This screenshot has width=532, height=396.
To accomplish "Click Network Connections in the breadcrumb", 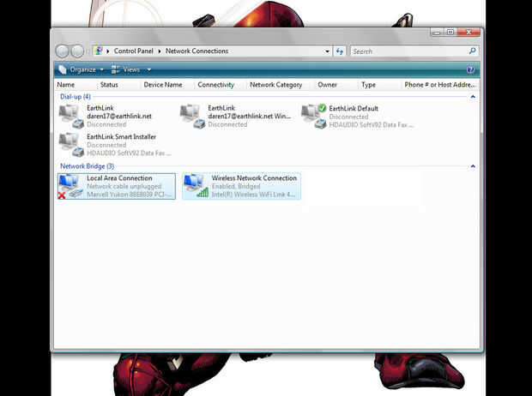I will pyautogui.click(x=196, y=51).
